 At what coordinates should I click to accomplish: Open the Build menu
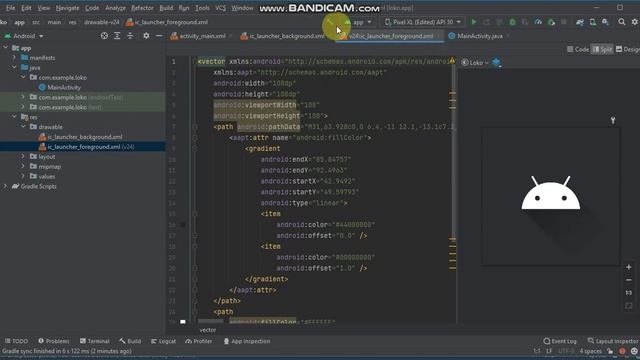pyautogui.click(x=166, y=8)
